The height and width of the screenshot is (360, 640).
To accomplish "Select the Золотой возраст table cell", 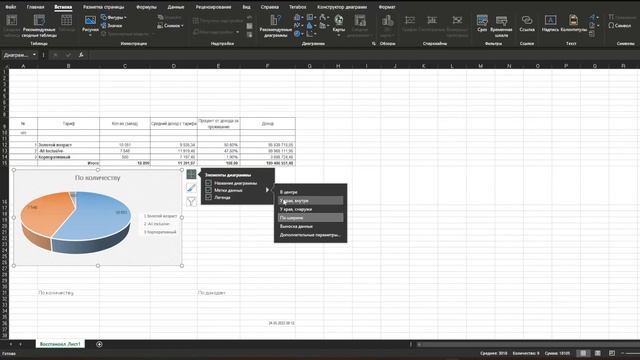I will pos(69,144).
